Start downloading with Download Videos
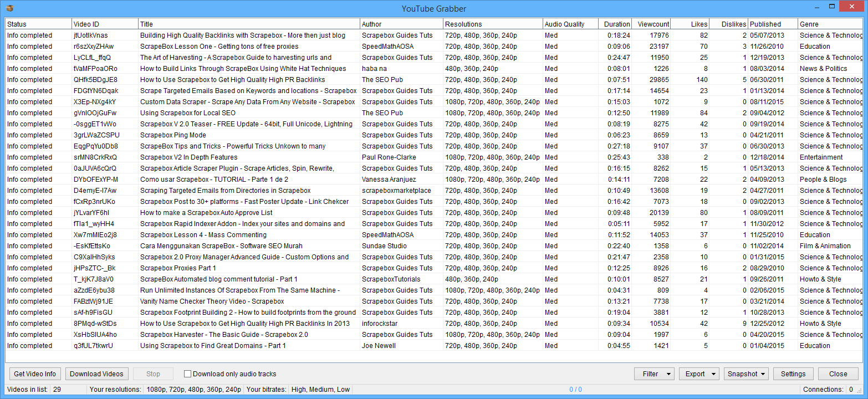This screenshot has width=868, height=399. 96,374
